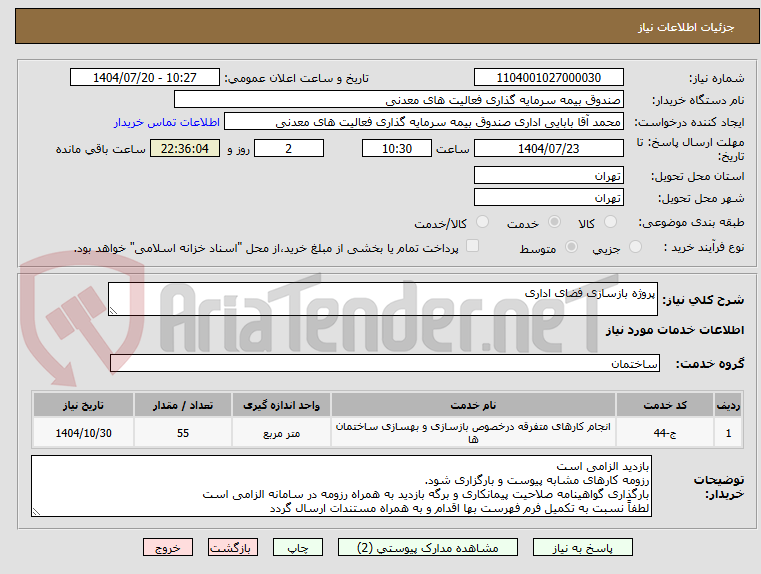Viewport: 761px width, 574px height.
Task: Click the شماره نیاز number field
Action: point(548,78)
